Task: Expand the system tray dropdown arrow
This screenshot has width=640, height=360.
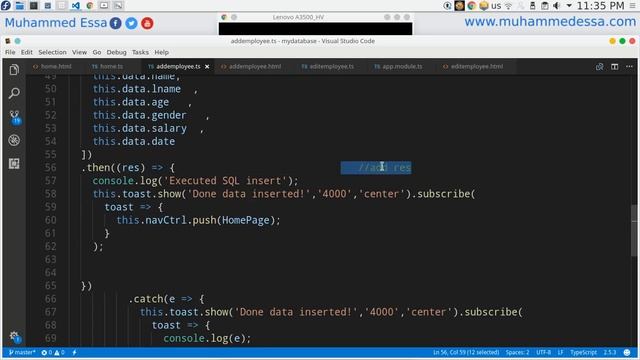Action: click(569, 6)
